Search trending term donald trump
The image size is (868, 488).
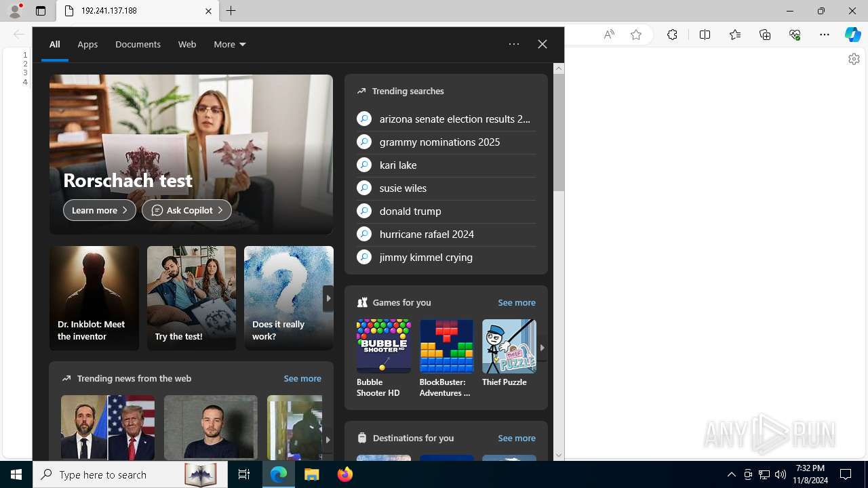446,211
